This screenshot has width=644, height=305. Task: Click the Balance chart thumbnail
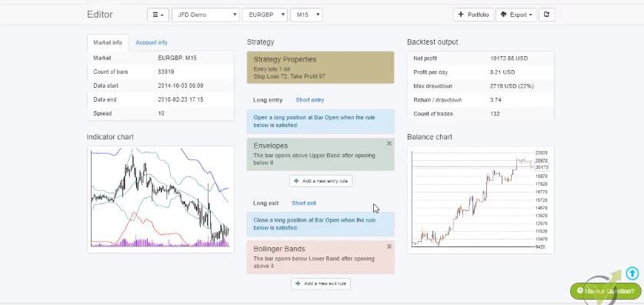click(x=481, y=200)
